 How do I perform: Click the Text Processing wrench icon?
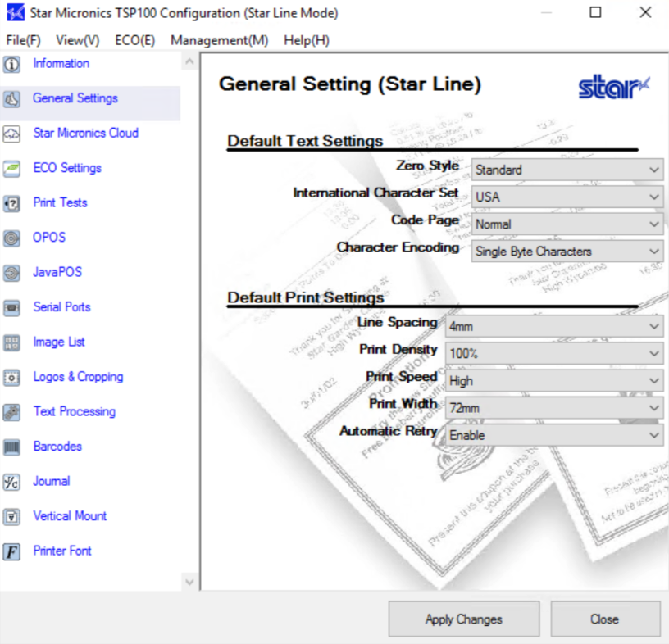click(11, 412)
